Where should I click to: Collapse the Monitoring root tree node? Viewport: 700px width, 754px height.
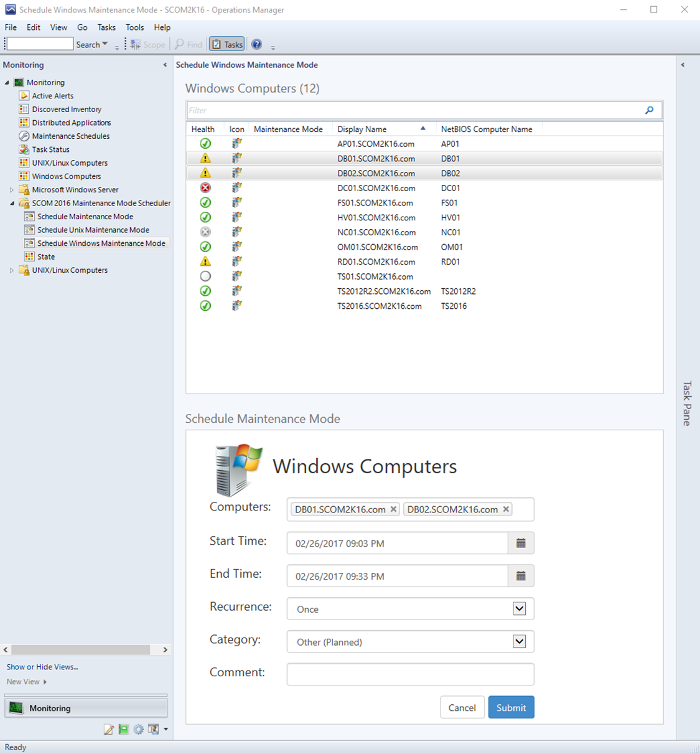point(7,82)
